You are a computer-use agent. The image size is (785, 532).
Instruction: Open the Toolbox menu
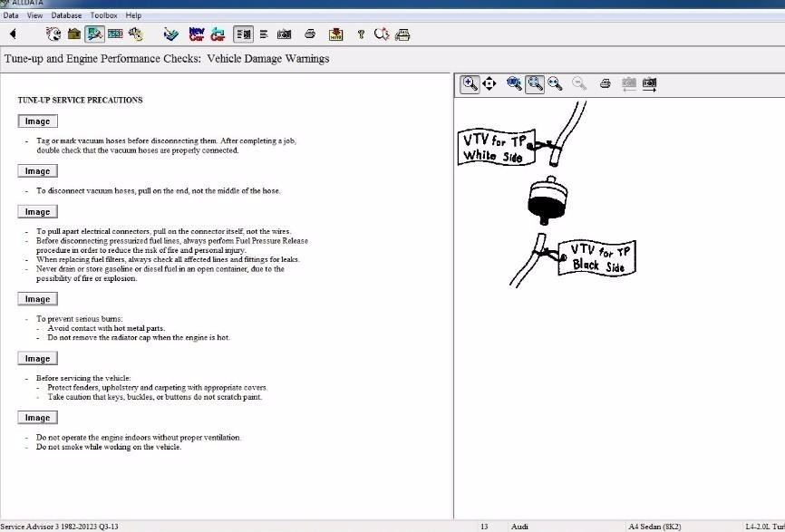click(x=104, y=15)
